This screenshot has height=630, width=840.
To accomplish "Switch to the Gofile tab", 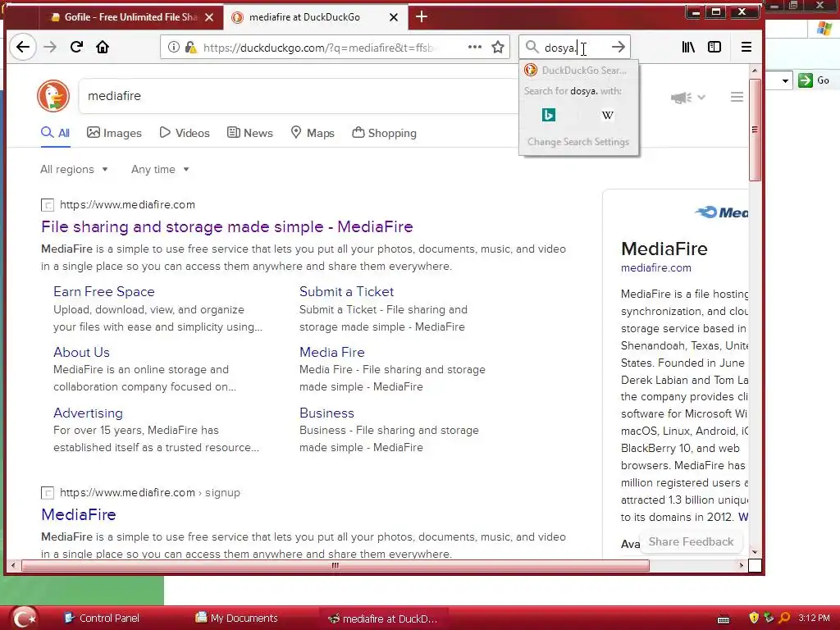I will 130,17.
